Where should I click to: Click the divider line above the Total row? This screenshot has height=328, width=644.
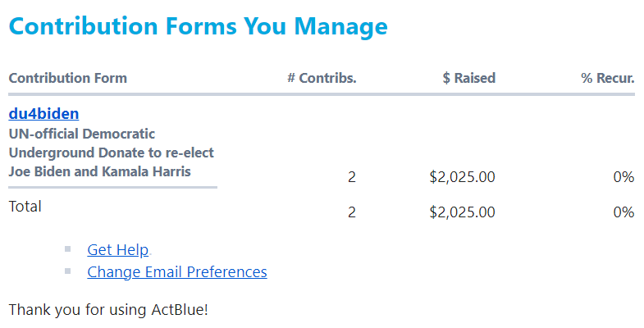pyautogui.click(x=112, y=188)
